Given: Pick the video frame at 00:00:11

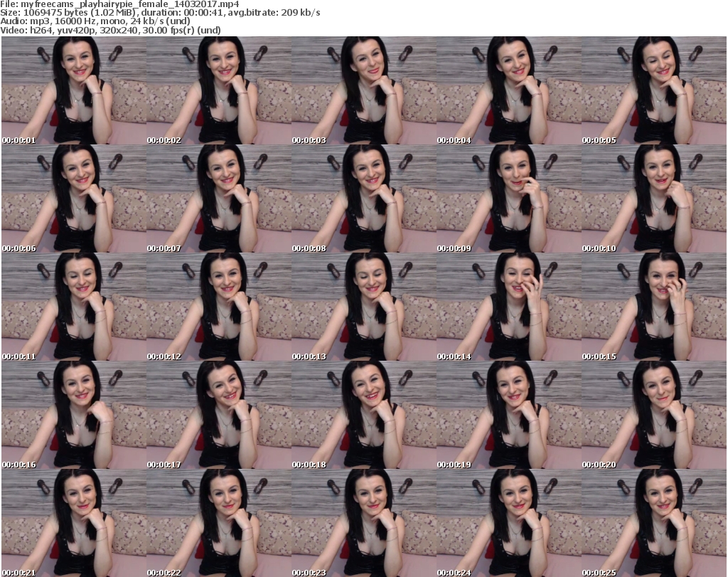Looking at the screenshot, I should [x=74, y=307].
